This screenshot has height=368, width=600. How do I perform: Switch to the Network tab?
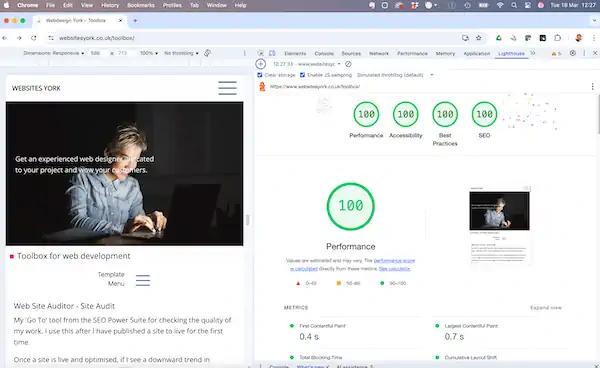[x=379, y=54]
